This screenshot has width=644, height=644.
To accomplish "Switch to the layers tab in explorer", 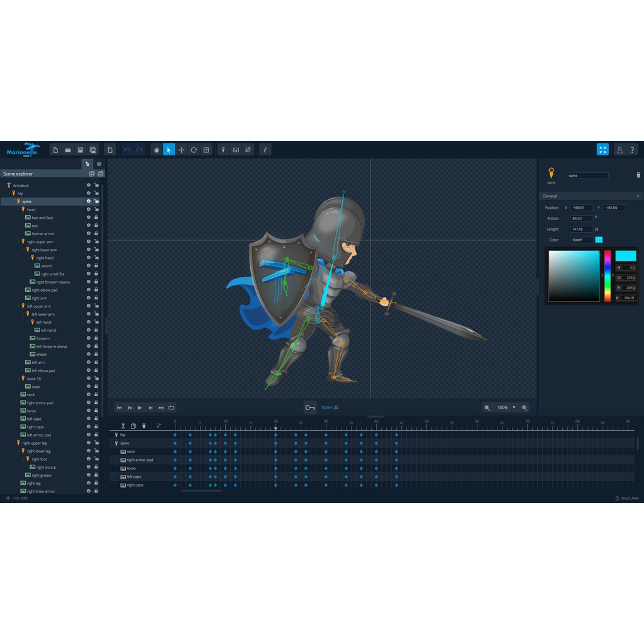I will pos(99,164).
